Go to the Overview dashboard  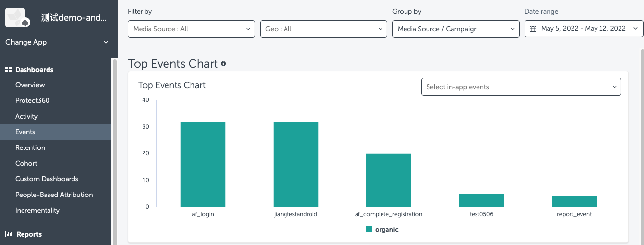pyautogui.click(x=30, y=85)
